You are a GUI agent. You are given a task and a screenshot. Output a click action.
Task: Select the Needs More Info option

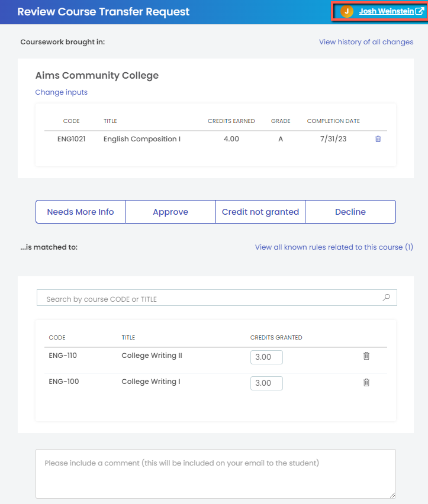coord(81,212)
